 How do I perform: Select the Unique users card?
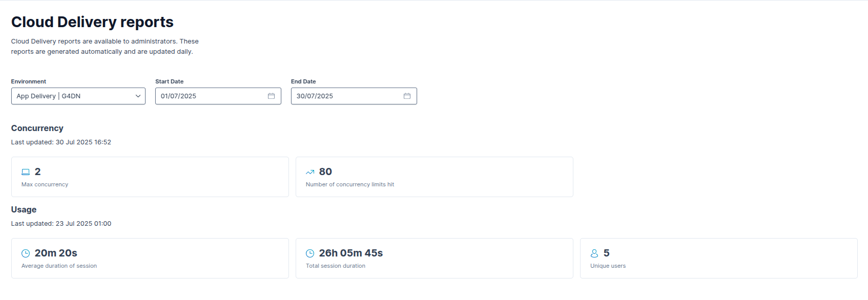pos(718,259)
